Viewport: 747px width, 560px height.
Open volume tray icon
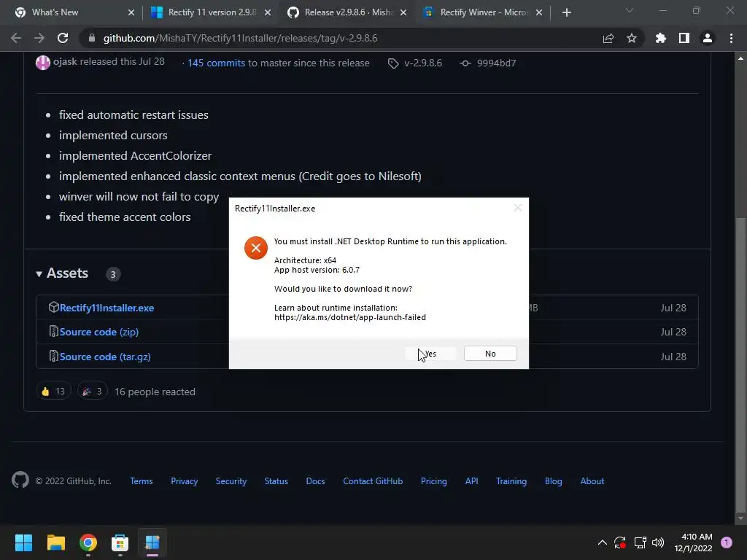pyautogui.click(x=658, y=542)
